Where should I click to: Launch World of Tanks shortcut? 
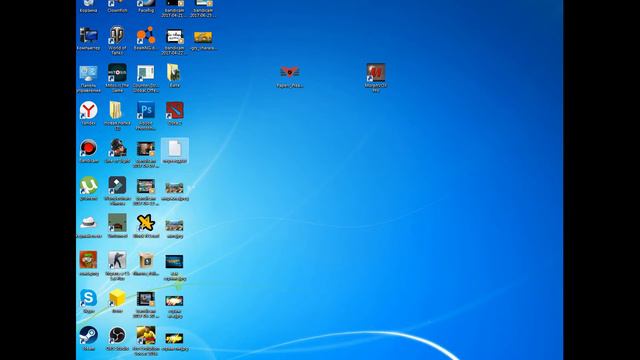[117, 36]
